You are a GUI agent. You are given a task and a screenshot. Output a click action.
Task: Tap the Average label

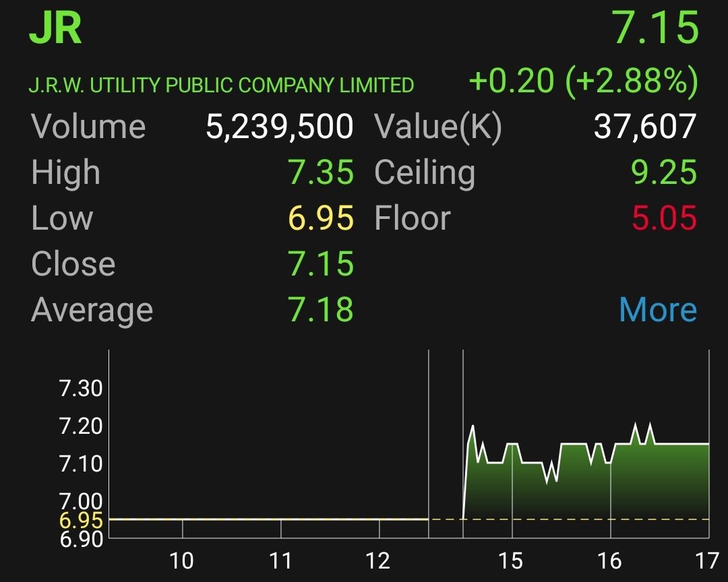tap(92, 311)
